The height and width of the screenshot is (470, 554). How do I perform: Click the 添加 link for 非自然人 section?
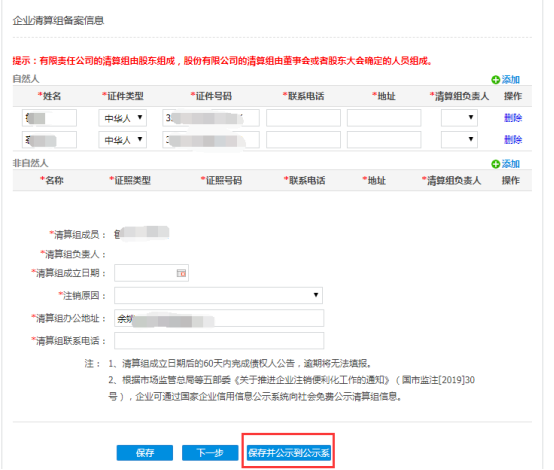click(511, 164)
